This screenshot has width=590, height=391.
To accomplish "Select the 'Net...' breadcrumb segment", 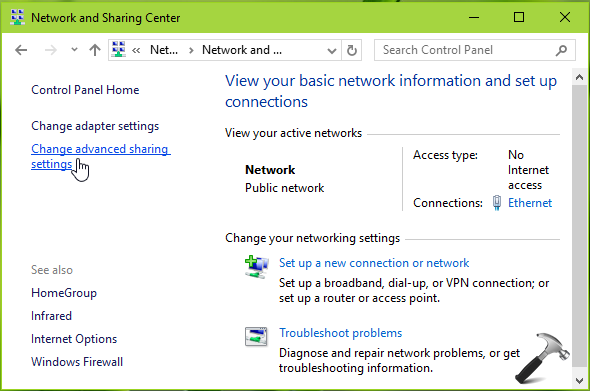I will tap(164, 50).
